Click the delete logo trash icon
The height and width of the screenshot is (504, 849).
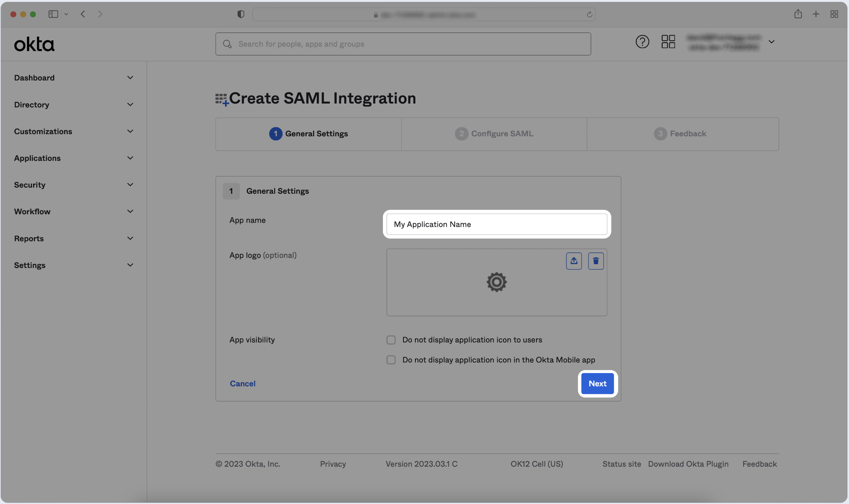tap(596, 261)
